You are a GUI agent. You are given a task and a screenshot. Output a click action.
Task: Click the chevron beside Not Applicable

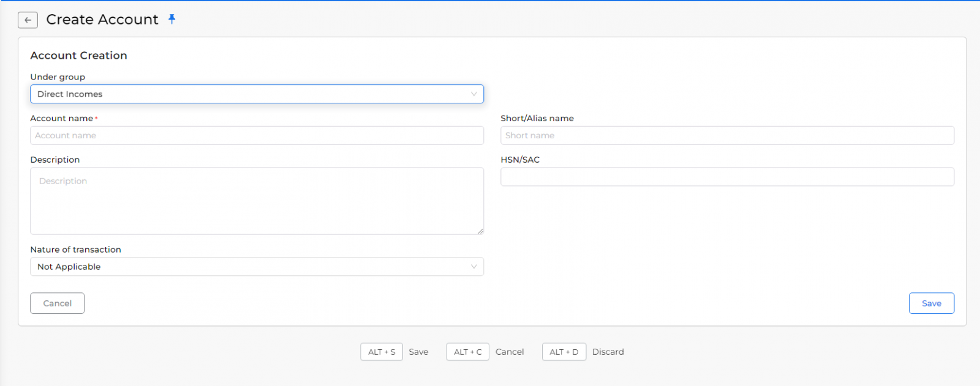tap(473, 267)
